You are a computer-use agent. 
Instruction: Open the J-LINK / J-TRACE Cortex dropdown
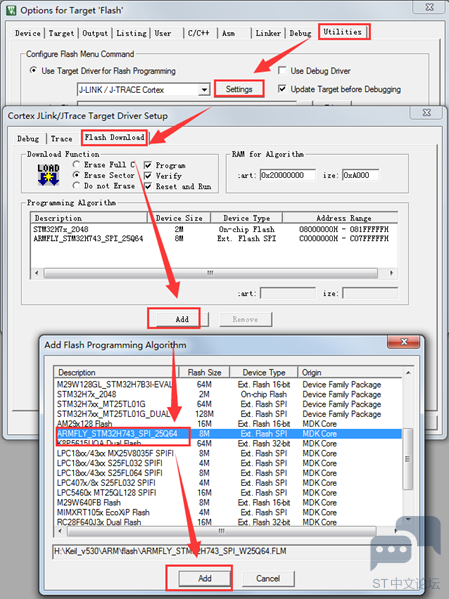click(x=204, y=90)
